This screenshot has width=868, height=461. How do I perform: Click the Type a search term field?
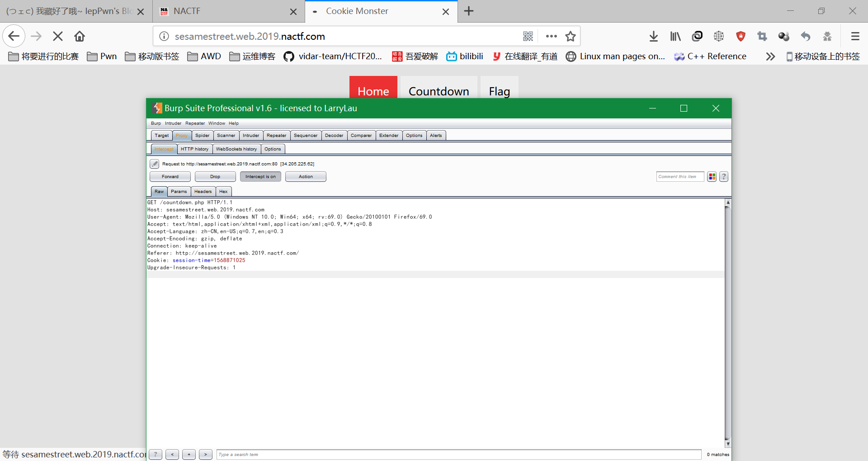(459, 455)
